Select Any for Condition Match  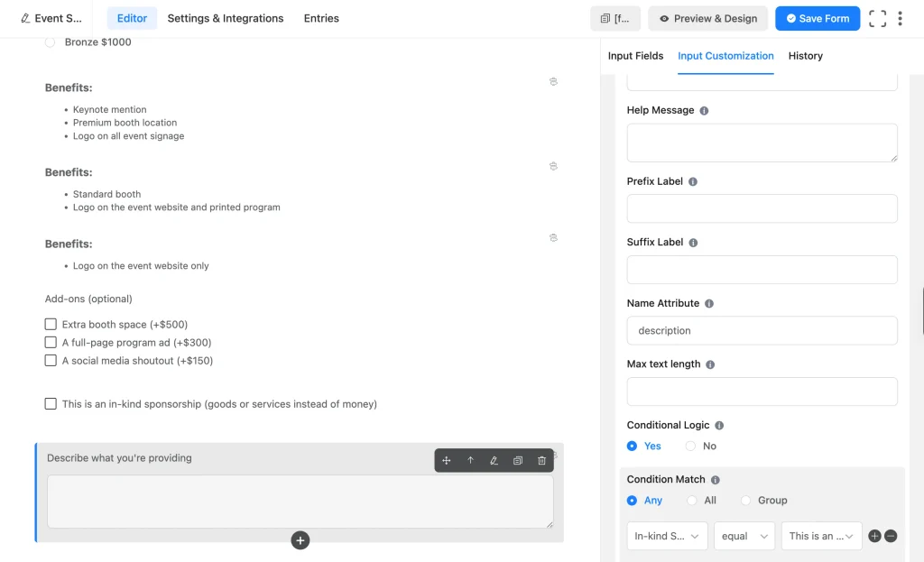[632, 500]
